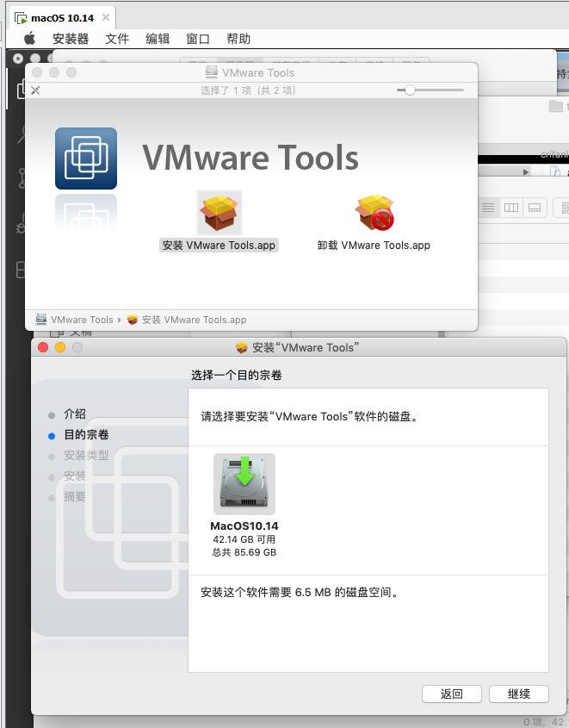Click the large VMware Tools logo
Image resolution: width=569 pixels, height=728 pixels.
point(86,159)
